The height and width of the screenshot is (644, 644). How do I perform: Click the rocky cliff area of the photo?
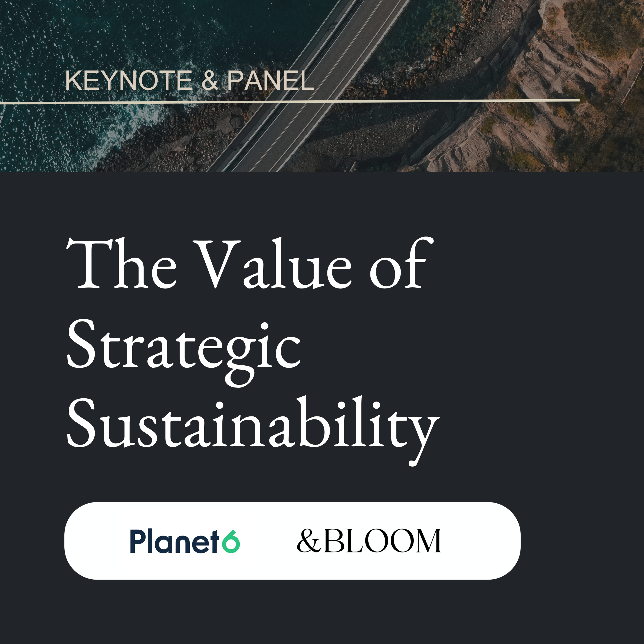tap(533, 100)
